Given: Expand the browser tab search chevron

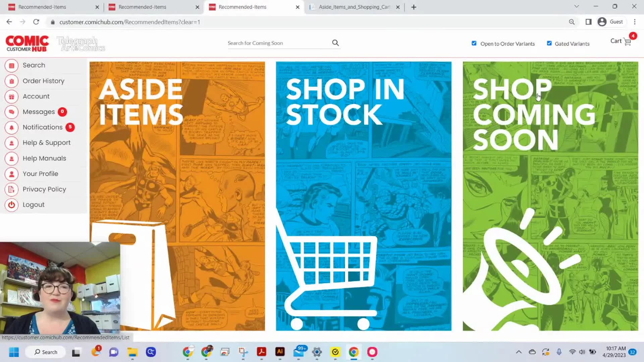Looking at the screenshot, I should (577, 6).
